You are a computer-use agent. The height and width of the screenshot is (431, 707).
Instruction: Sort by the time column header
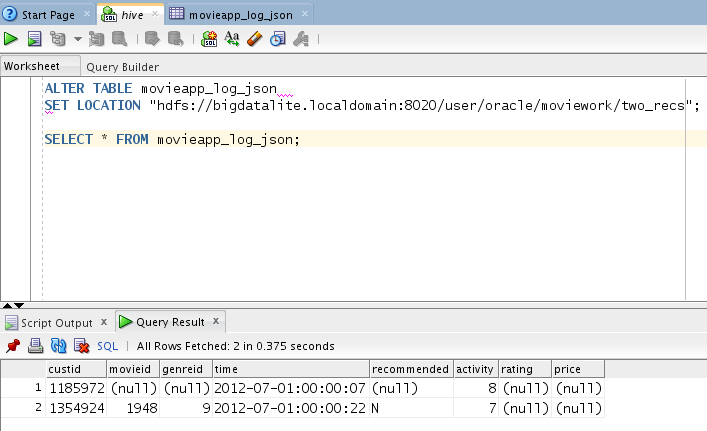291,369
